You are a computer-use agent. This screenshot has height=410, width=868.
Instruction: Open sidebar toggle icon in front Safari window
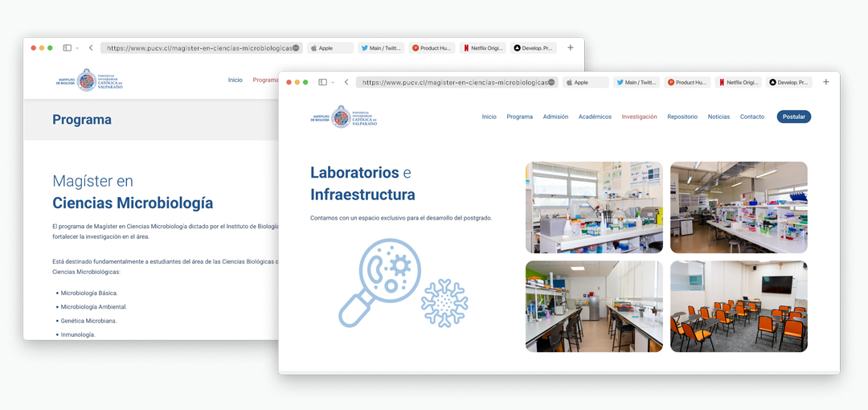pyautogui.click(x=323, y=82)
